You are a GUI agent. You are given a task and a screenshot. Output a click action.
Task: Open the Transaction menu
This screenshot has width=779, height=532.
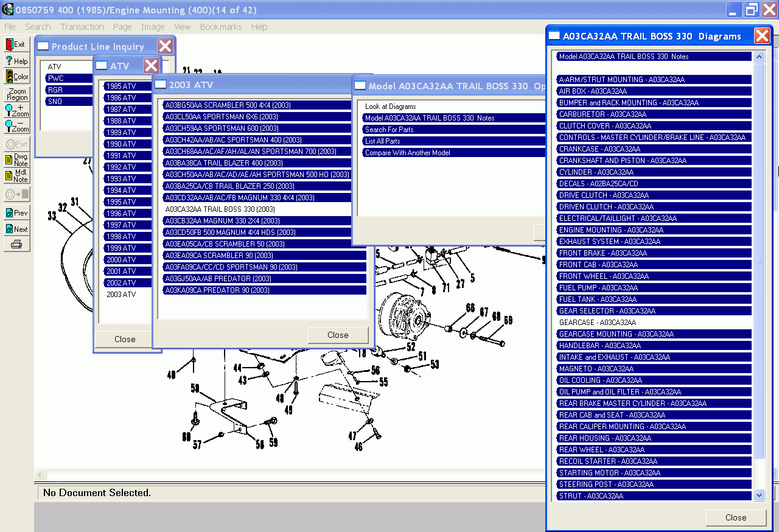[x=82, y=27]
